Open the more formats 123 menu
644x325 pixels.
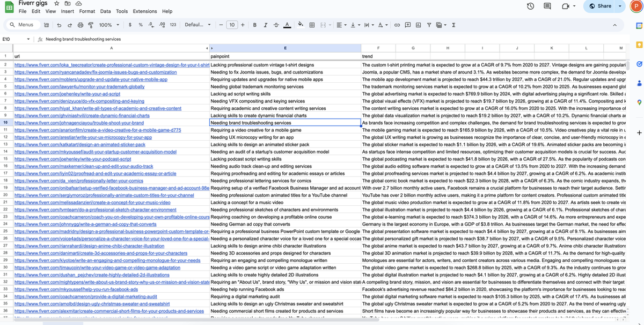tap(173, 25)
